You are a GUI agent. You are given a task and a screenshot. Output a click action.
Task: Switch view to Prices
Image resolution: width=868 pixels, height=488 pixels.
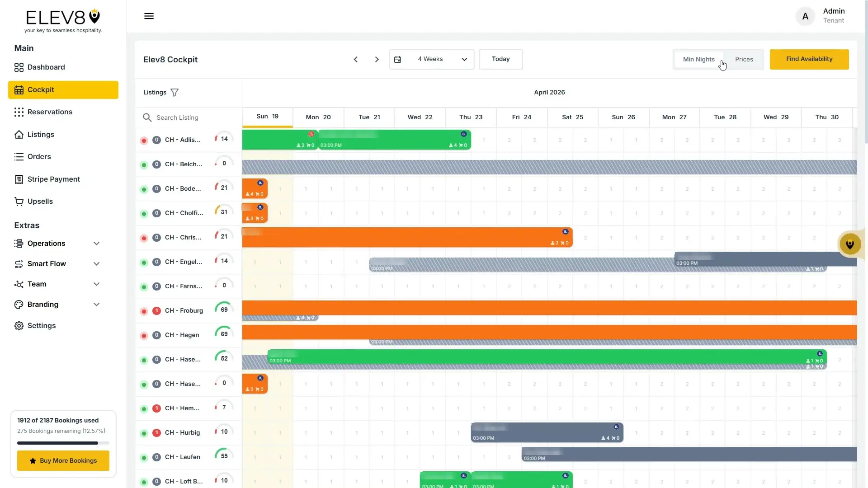(x=744, y=60)
